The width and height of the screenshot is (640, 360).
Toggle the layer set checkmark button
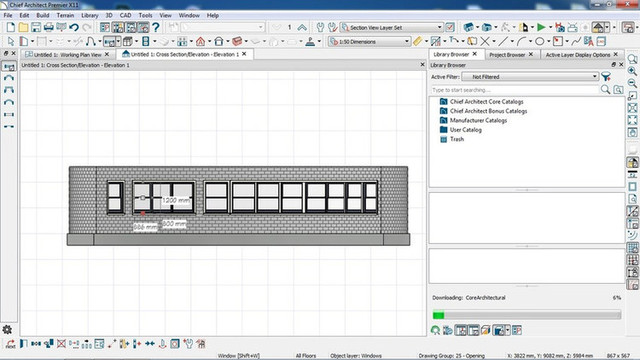(x=449, y=27)
